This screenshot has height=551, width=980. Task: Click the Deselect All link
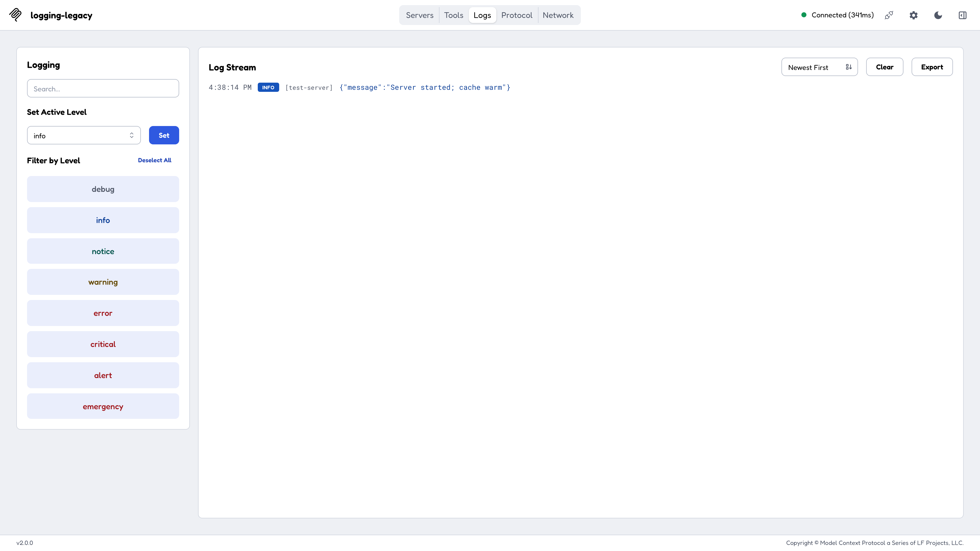coord(154,160)
